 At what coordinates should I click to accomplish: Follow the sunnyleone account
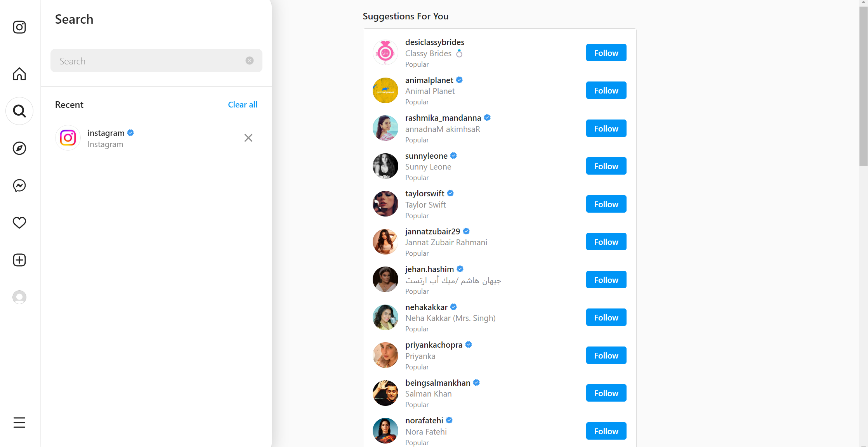606,166
